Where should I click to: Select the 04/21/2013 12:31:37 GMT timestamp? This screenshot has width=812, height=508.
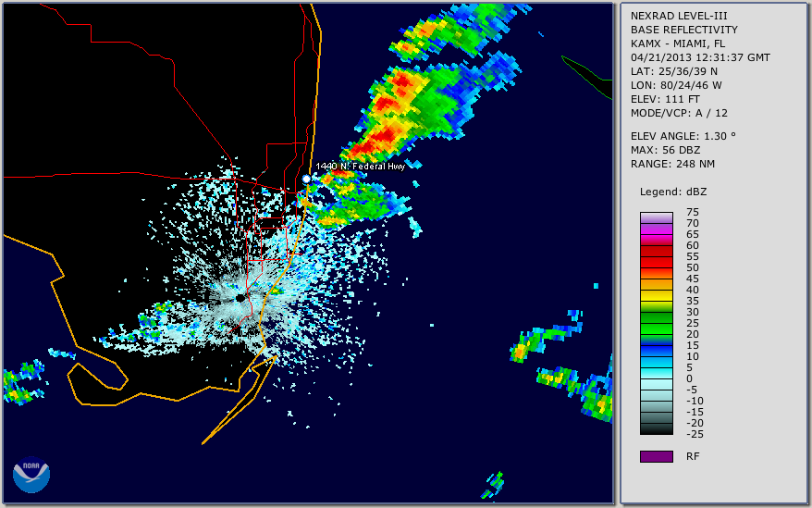tap(700, 57)
